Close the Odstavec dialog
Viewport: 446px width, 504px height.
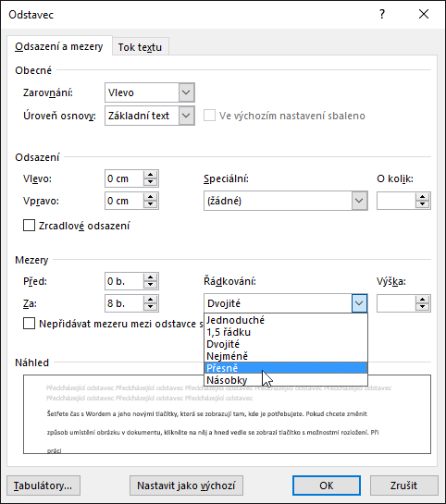[x=424, y=14]
